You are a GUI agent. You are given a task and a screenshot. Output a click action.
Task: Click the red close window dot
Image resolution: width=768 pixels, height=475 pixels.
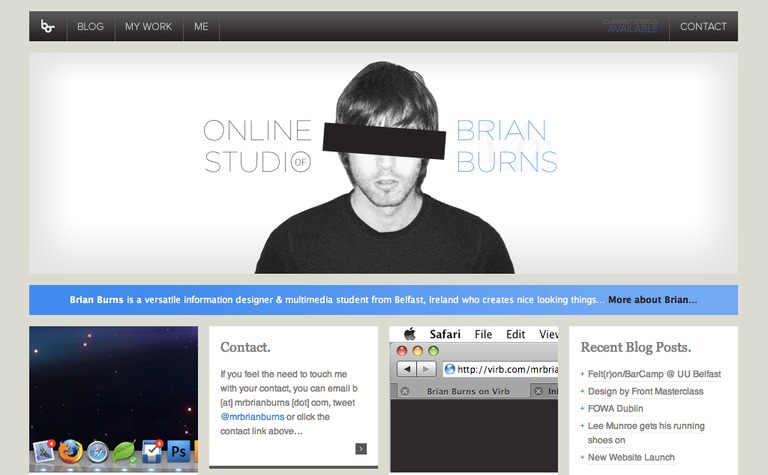point(402,351)
